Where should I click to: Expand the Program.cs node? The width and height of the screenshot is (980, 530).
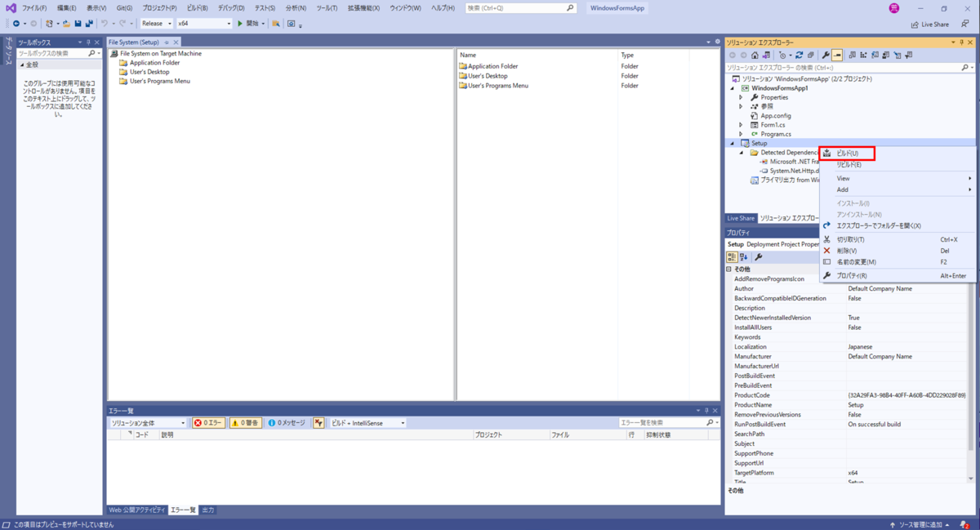742,134
